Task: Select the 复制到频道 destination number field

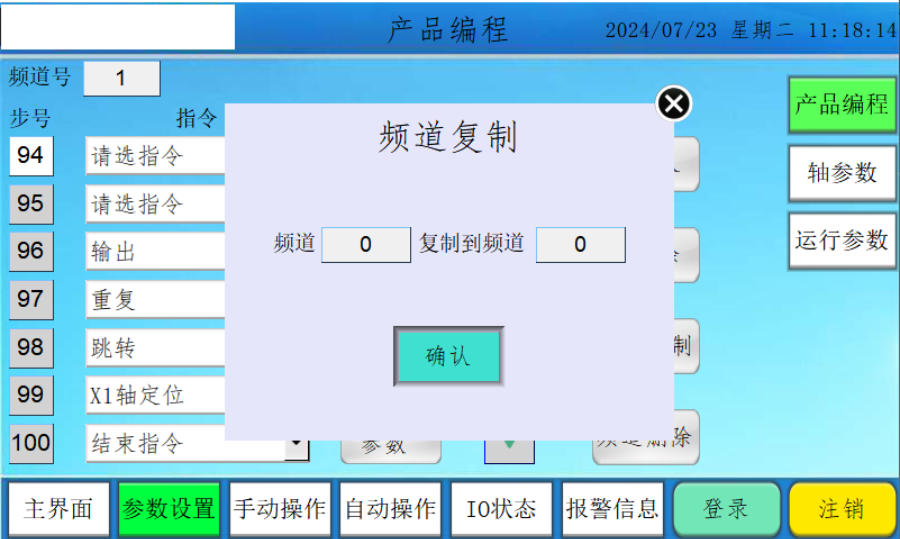Action: [x=580, y=244]
